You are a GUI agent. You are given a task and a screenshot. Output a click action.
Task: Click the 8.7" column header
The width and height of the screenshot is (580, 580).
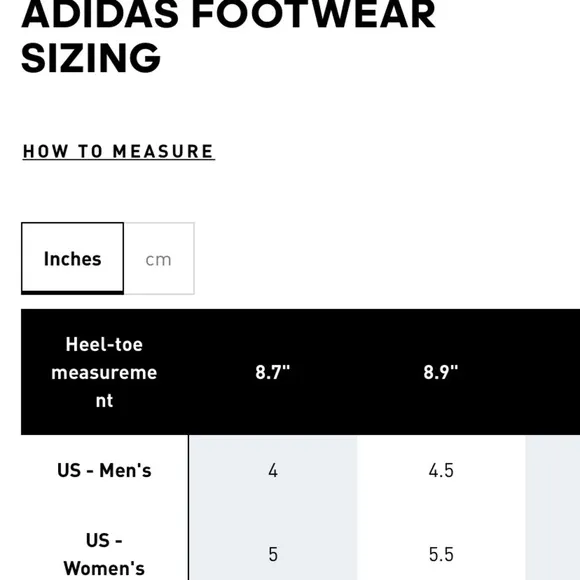tap(273, 372)
